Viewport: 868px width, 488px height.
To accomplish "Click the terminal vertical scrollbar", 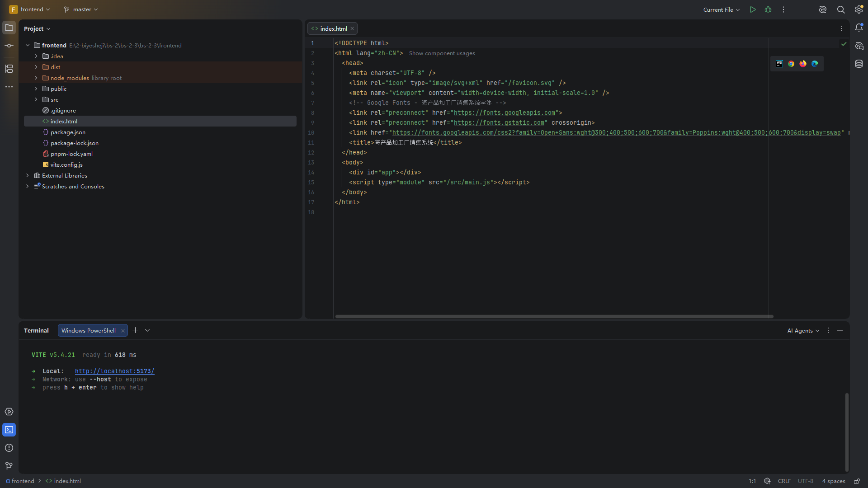I will click(x=847, y=432).
